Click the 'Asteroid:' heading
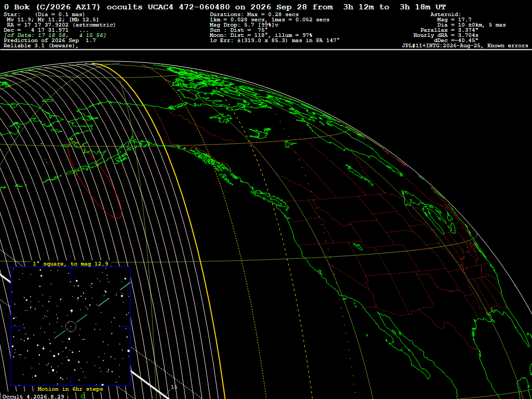The image size is (532, 399). point(445,15)
